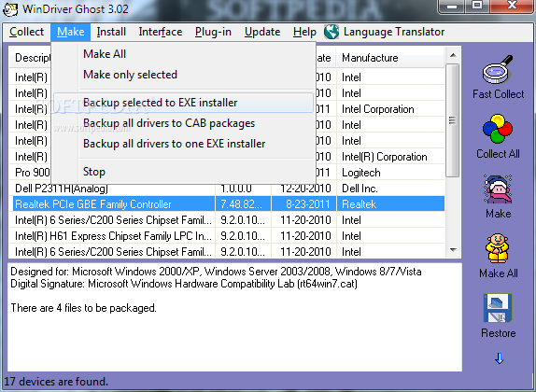Open the Interface menu
This screenshot has height=392, width=536.
pos(161,32)
